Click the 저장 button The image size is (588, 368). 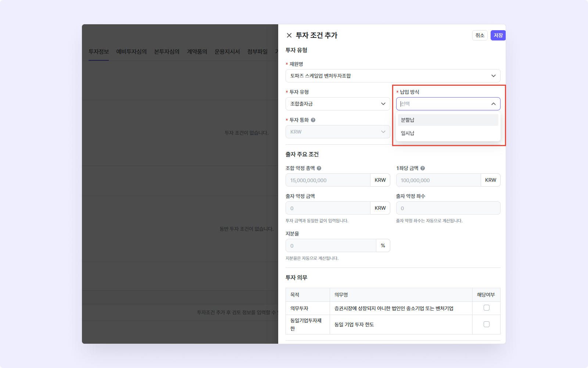click(498, 35)
